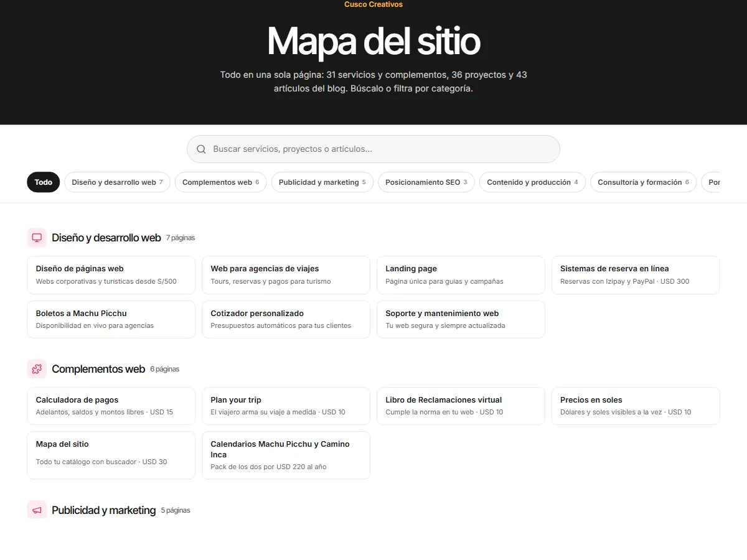747x560 pixels.
Task: Click the '6 páginas' count label
Action: [164, 369]
